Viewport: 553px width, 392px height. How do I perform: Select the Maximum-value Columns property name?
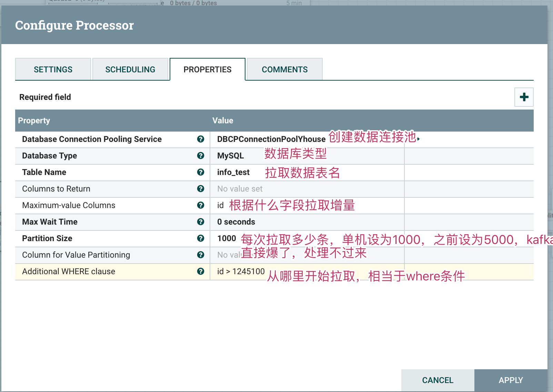click(69, 205)
